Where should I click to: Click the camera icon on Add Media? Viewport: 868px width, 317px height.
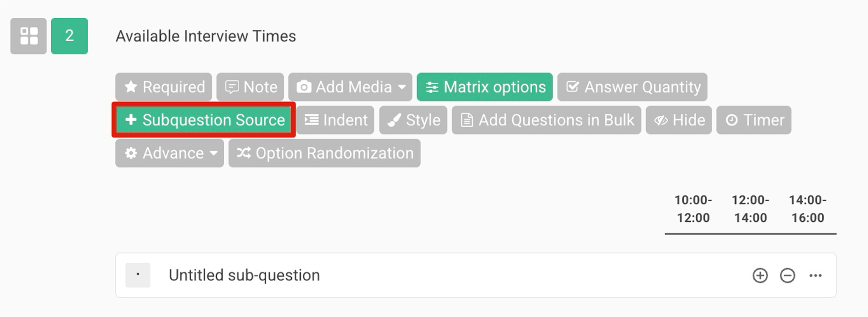(x=304, y=87)
